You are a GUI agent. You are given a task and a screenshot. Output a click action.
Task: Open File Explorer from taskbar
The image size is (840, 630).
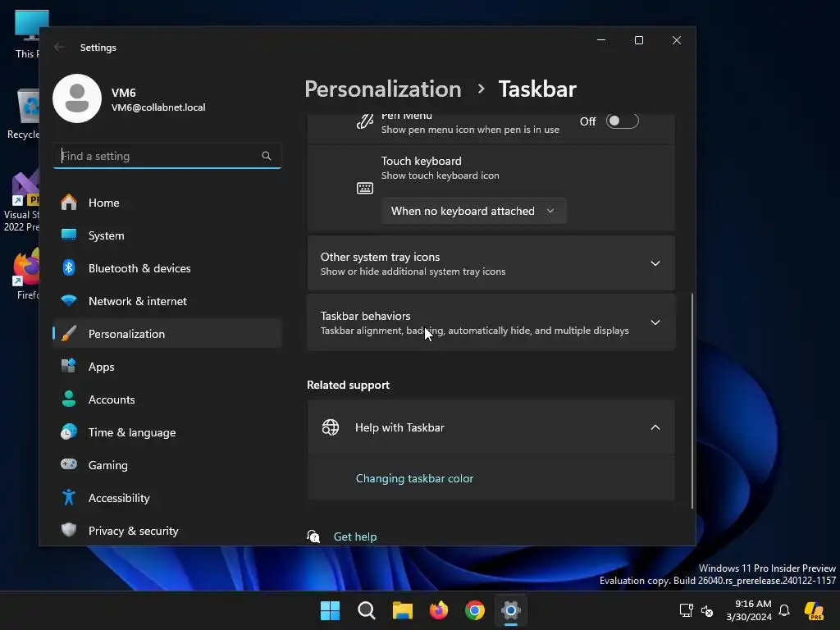click(x=402, y=610)
